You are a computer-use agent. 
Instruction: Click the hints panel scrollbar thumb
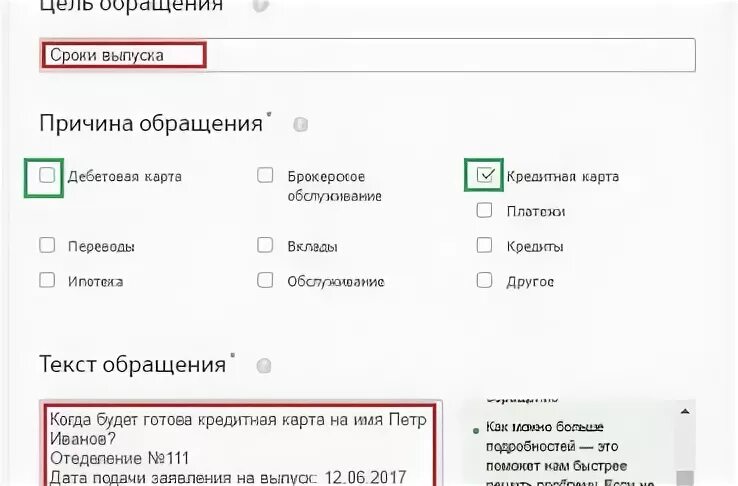point(685,478)
